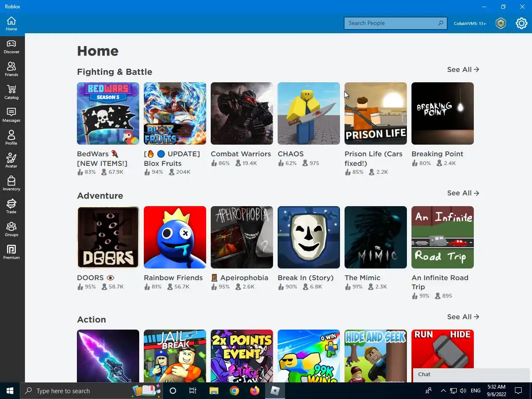Launch Chrome from the taskbar
The height and width of the screenshot is (399, 532).
(234, 391)
